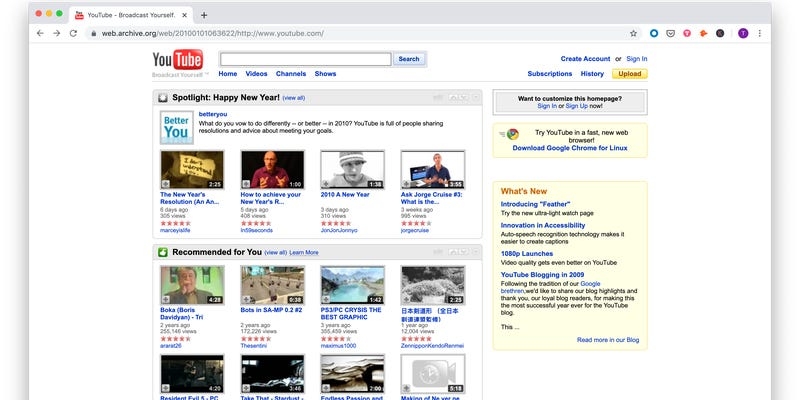Reload the archived YouTube page
Screen dimensions: 800x400
(73, 33)
